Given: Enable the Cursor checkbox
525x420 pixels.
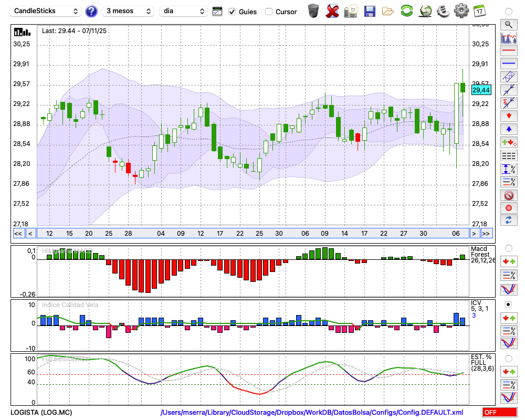Looking at the screenshot, I should [269, 12].
